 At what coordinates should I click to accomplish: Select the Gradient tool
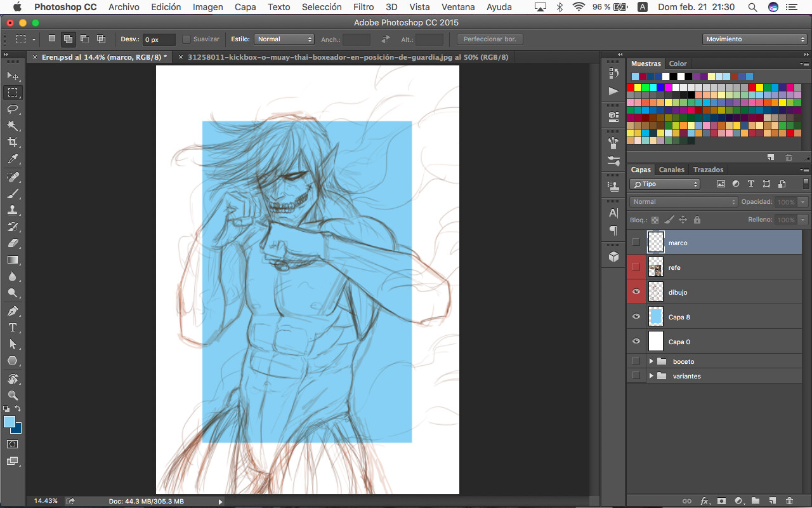pyautogui.click(x=13, y=260)
